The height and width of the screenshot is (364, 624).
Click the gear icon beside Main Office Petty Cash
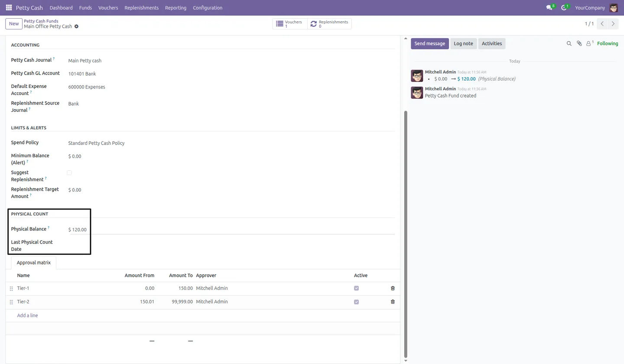coord(76,26)
